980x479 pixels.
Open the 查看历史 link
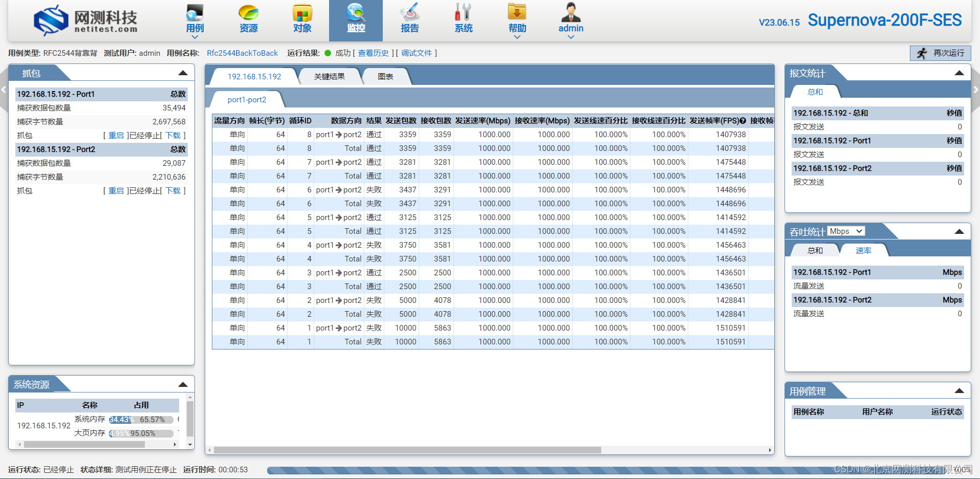click(373, 53)
